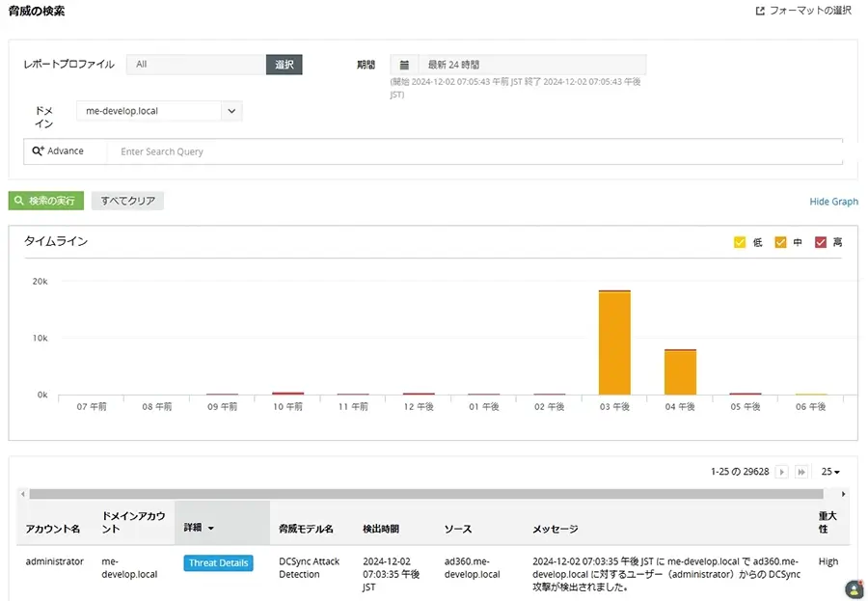Click the Enter Search Query field
Screen dimensions: 868x601
click(x=475, y=151)
